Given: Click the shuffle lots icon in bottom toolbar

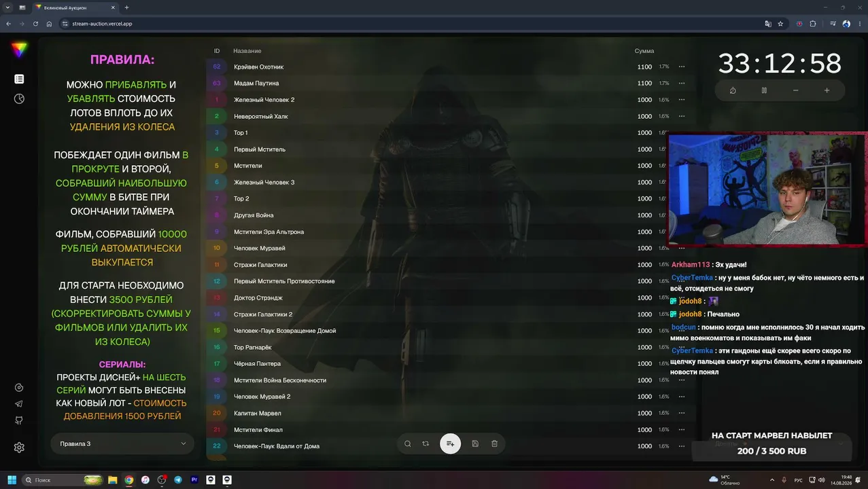Looking at the screenshot, I should [426, 443].
